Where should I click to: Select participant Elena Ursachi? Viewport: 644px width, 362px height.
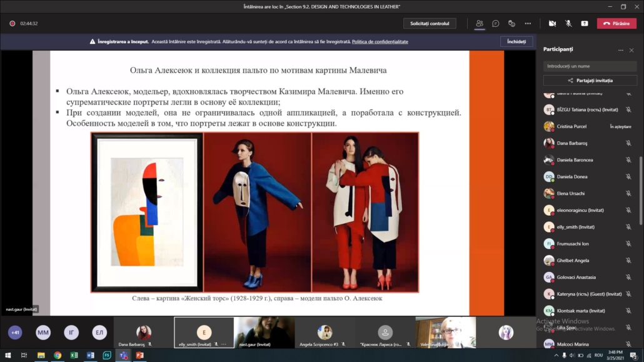point(590,194)
